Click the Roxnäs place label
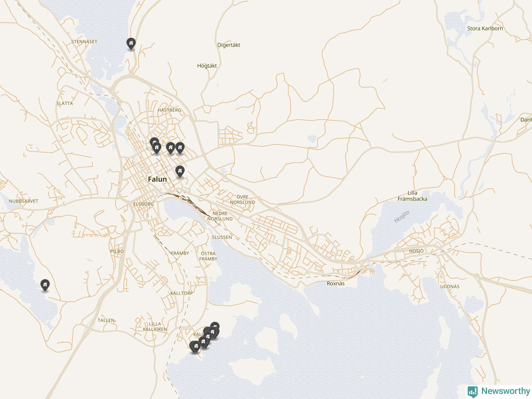 coord(335,283)
